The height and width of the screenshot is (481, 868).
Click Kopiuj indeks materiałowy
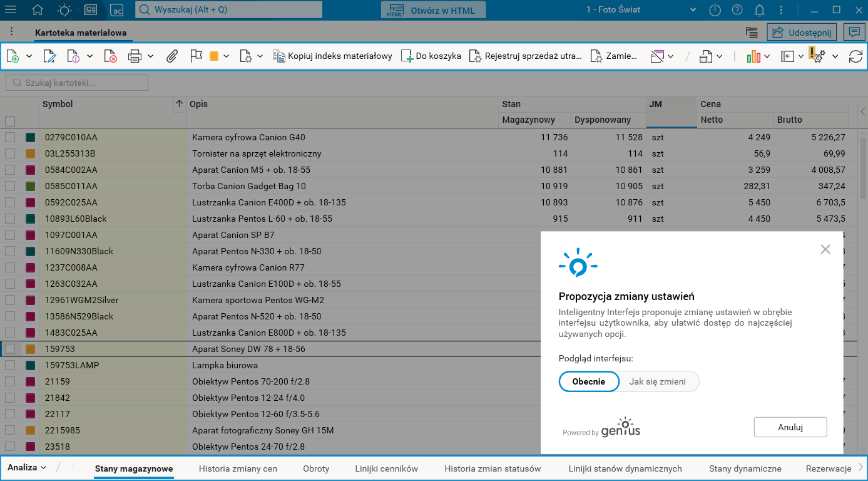(x=333, y=56)
